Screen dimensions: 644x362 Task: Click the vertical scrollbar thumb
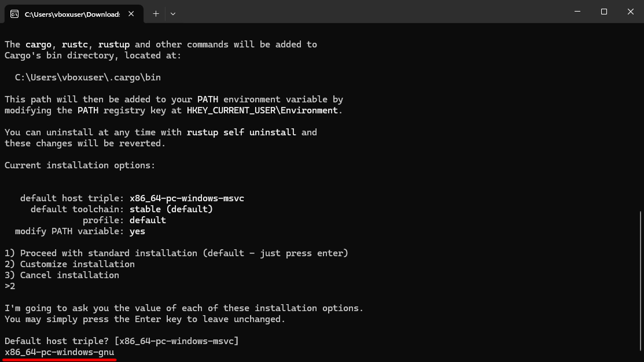(640, 283)
